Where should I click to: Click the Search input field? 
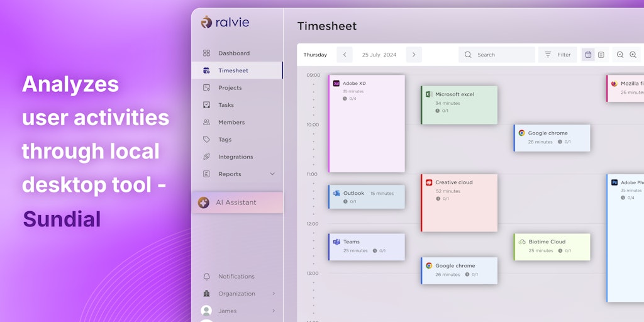(497, 55)
